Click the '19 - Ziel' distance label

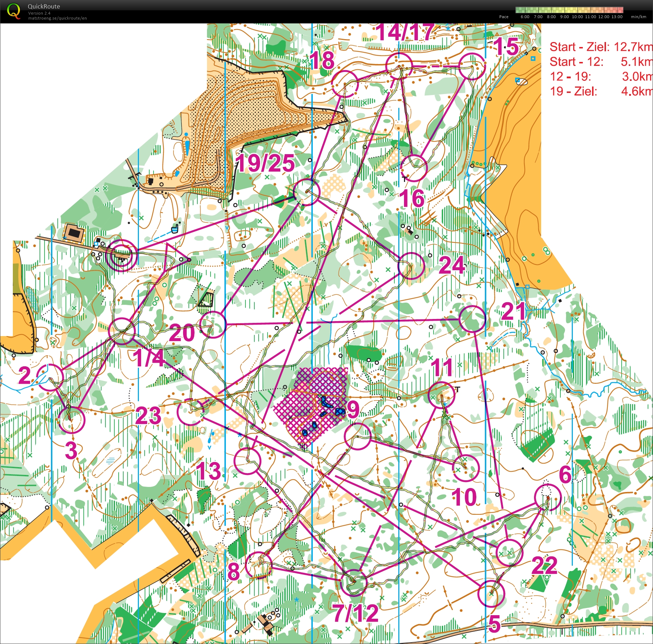coord(573,91)
